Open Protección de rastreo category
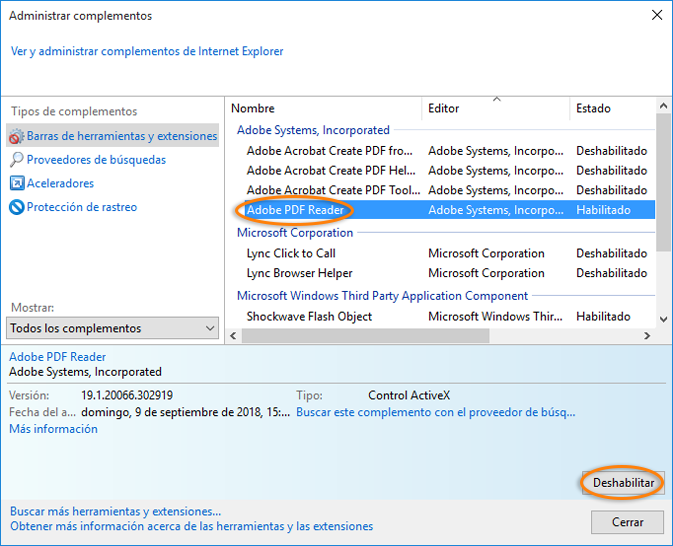Image resolution: width=673 pixels, height=546 pixels. click(82, 207)
